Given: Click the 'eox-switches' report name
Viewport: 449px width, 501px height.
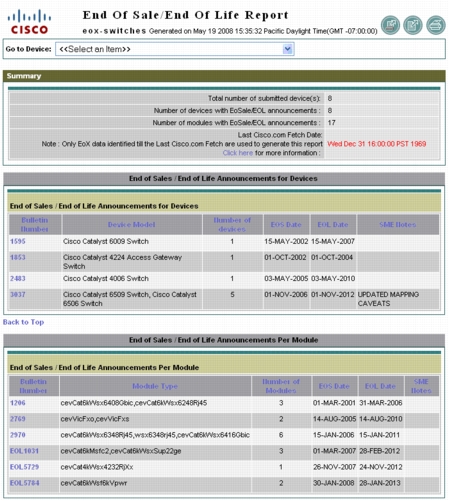Looking at the screenshot, I should pos(114,31).
